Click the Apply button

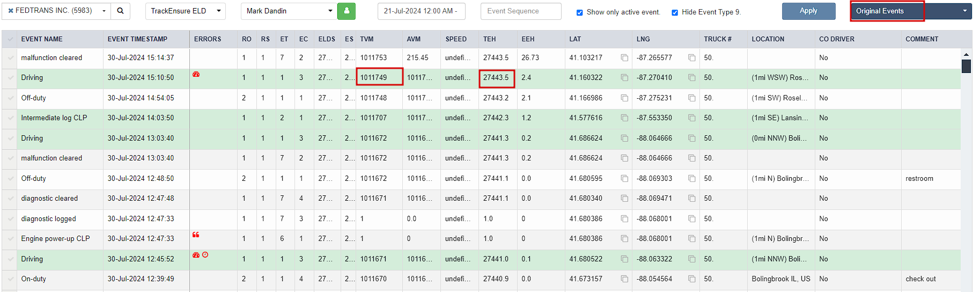coord(808,11)
